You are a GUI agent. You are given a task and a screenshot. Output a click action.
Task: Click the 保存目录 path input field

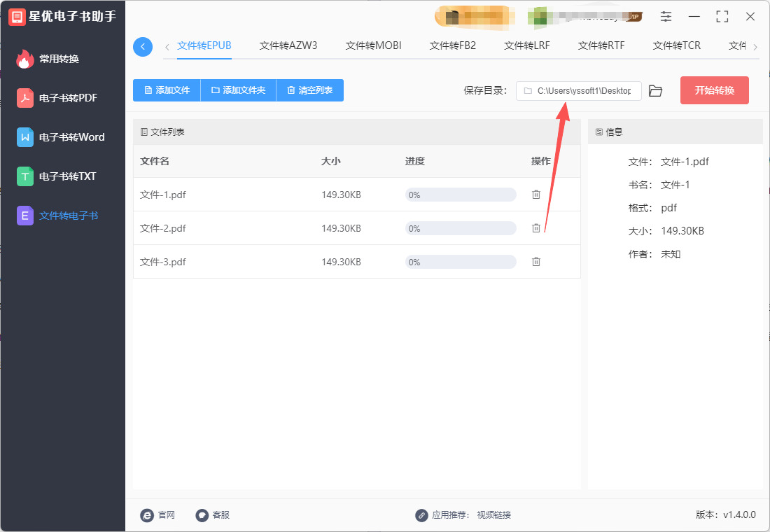tap(578, 91)
